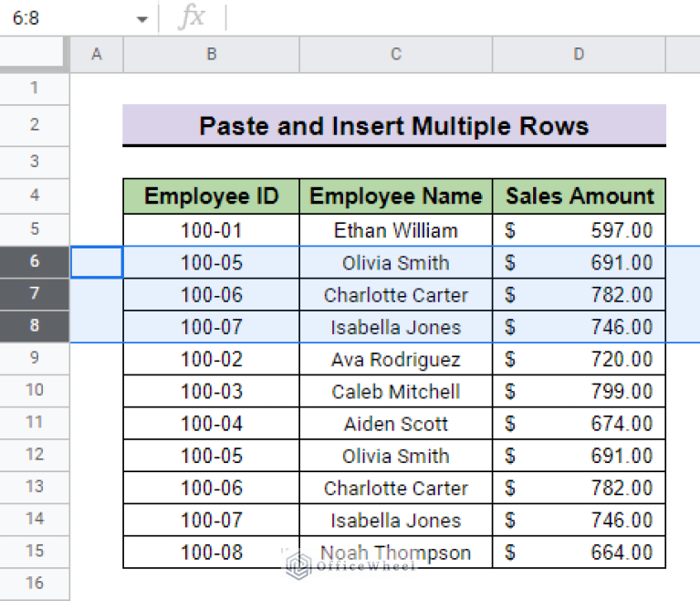
Task: Click the 799.00 sales cell
Action: [x=579, y=391]
